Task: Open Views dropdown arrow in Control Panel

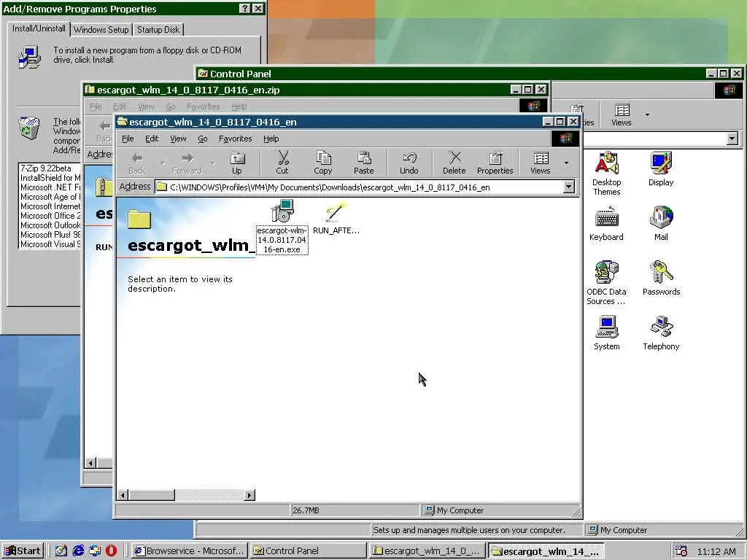Action: (x=647, y=114)
